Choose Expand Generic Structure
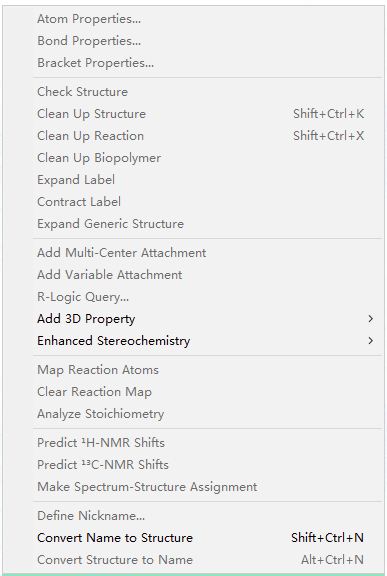The width and height of the screenshot is (387, 576). point(207,224)
